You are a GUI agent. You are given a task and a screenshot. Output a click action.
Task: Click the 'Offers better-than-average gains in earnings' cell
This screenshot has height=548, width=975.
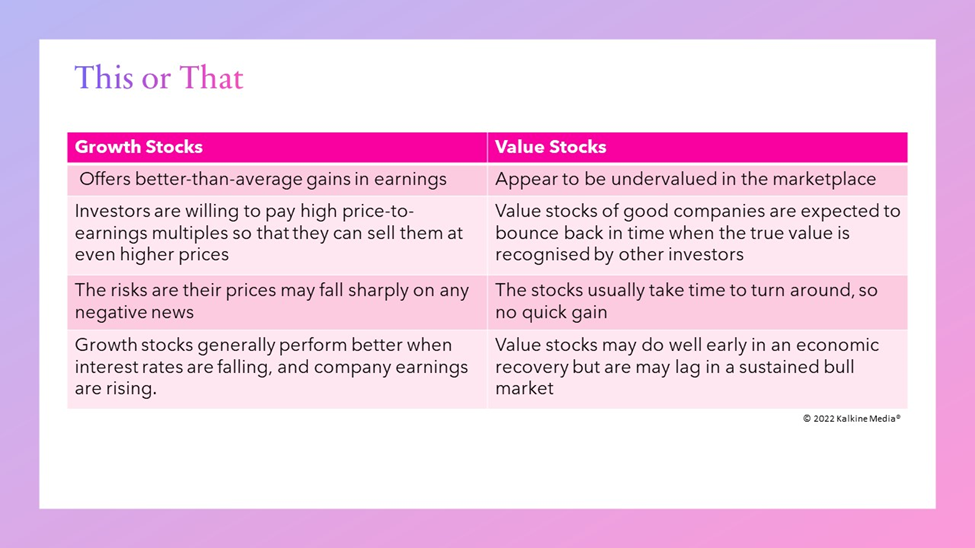277,179
